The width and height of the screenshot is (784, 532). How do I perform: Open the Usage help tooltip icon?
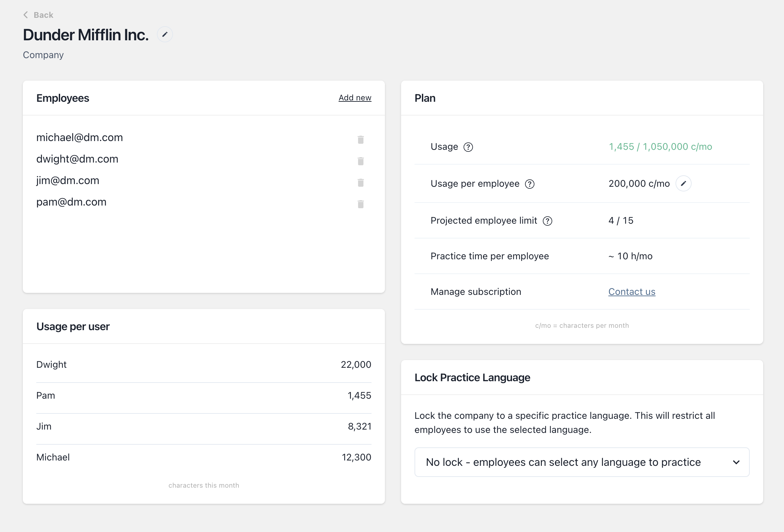coord(468,147)
